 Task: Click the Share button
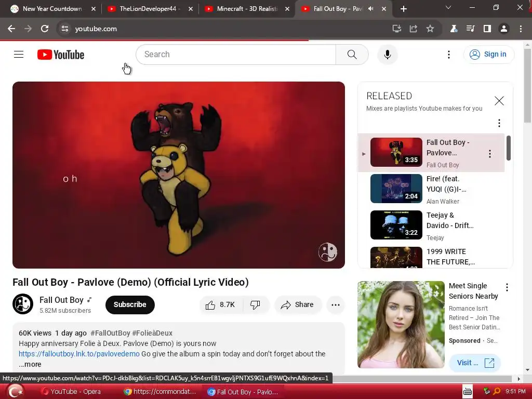click(298, 304)
